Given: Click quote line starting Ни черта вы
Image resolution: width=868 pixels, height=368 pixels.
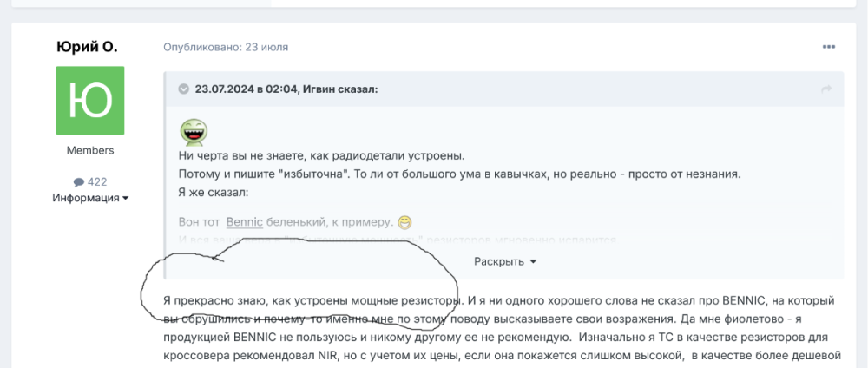Looking at the screenshot, I should click(x=321, y=157).
